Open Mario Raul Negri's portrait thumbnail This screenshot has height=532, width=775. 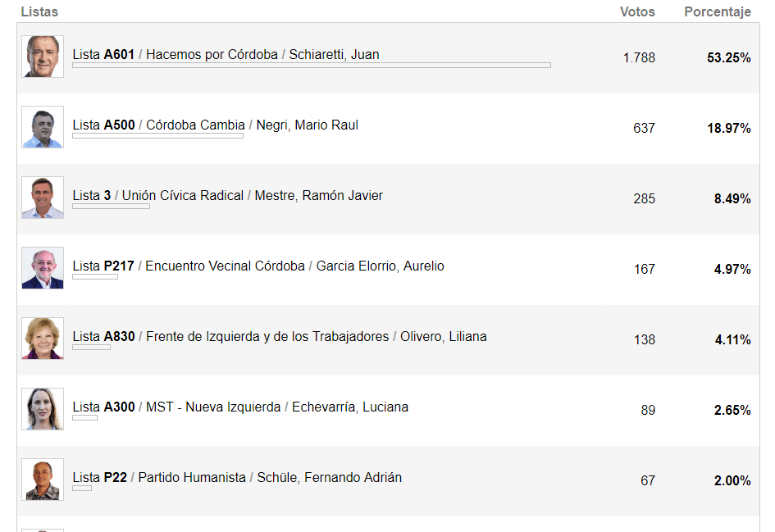coord(43,127)
